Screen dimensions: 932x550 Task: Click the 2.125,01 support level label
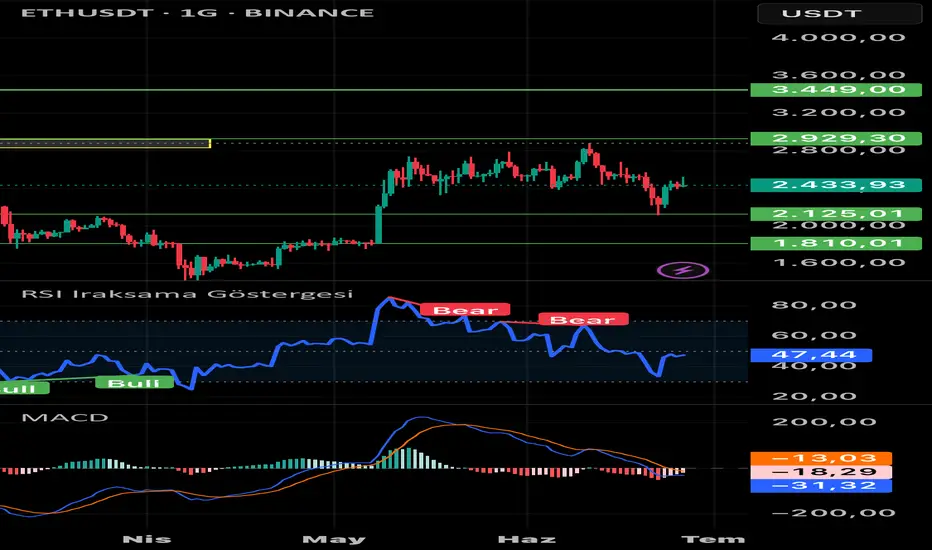(836, 213)
